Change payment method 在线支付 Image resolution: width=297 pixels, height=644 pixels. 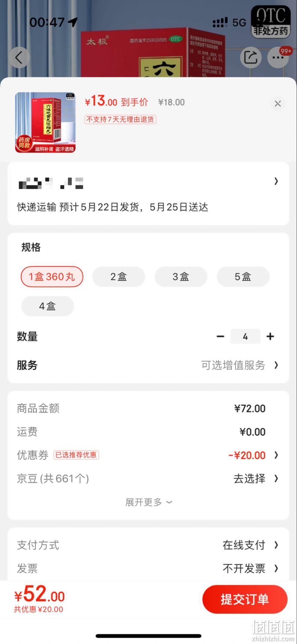(x=250, y=545)
